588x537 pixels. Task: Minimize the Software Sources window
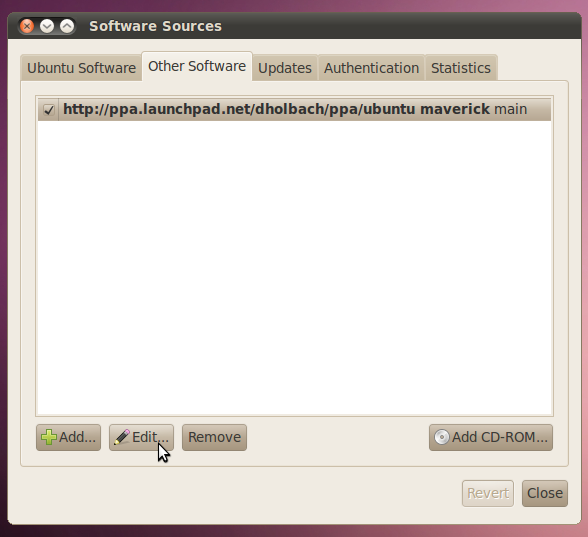coord(47,26)
